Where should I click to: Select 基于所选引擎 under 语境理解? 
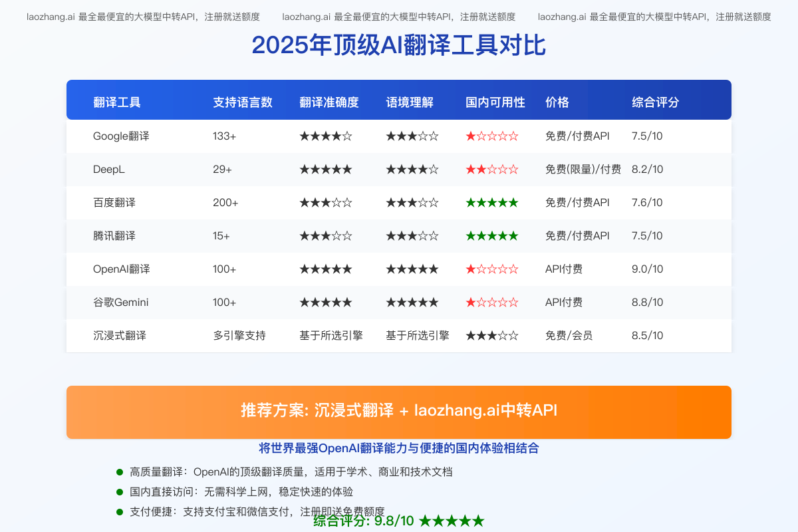[418, 336]
